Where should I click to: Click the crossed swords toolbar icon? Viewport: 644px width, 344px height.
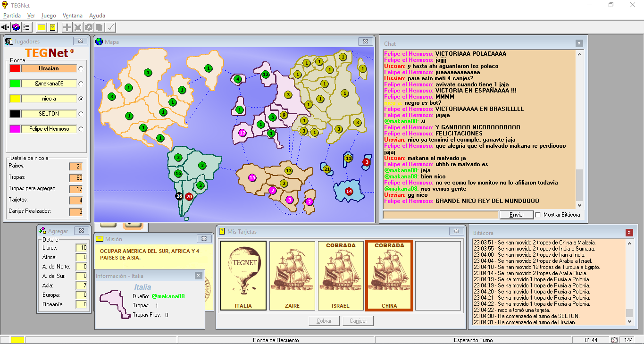tap(78, 27)
